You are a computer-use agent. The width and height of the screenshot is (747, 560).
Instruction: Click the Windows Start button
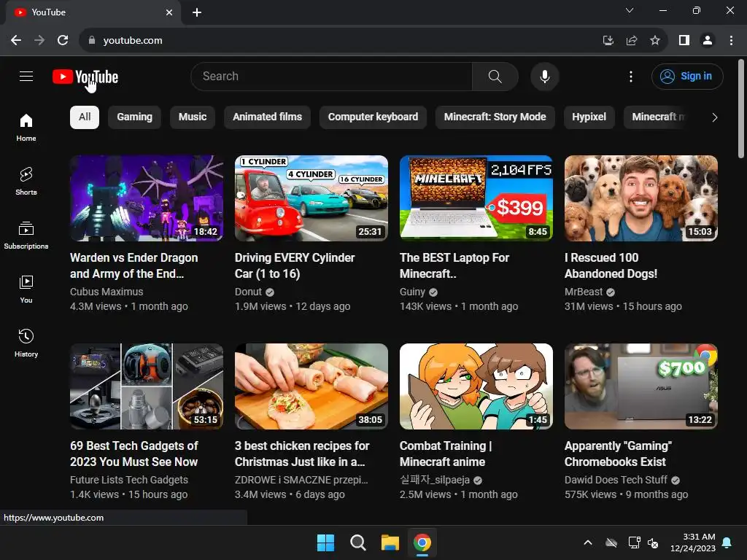(326, 542)
